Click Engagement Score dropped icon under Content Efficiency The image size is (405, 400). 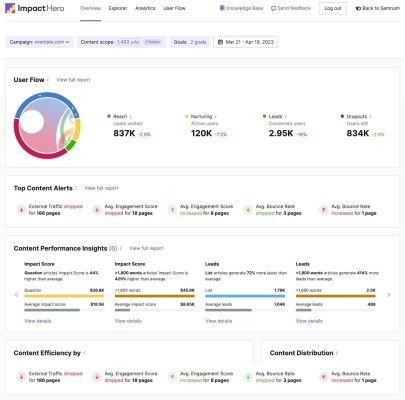pos(97,377)
